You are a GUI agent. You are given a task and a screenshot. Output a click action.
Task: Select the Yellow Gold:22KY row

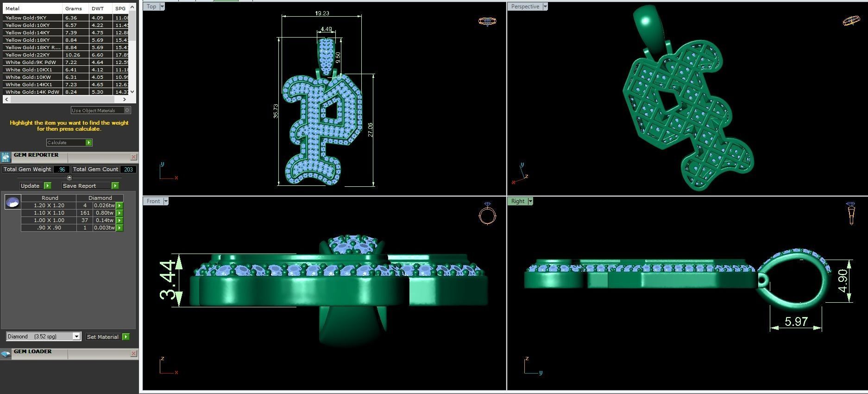click(66, 55)
